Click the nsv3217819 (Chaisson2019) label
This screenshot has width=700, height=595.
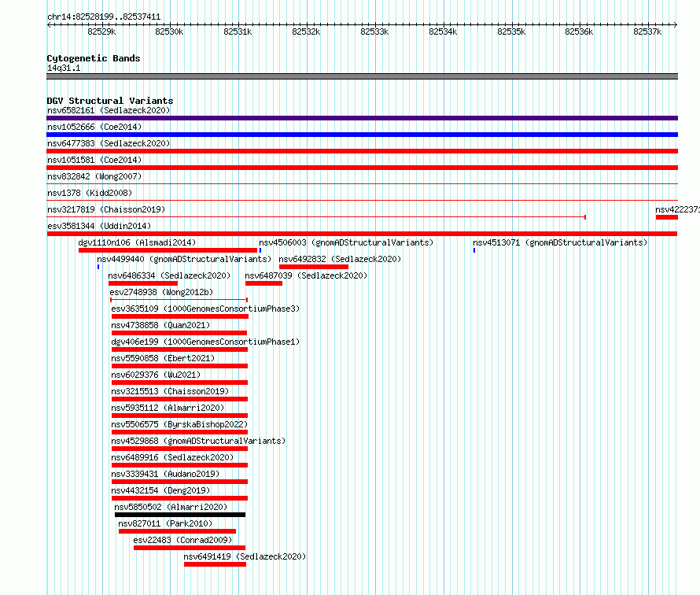106,209
